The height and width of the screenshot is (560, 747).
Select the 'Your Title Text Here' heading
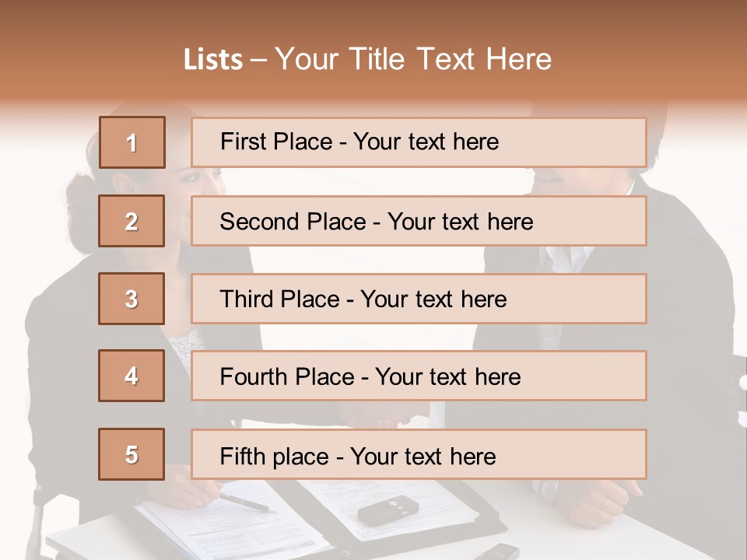point(413,59)
